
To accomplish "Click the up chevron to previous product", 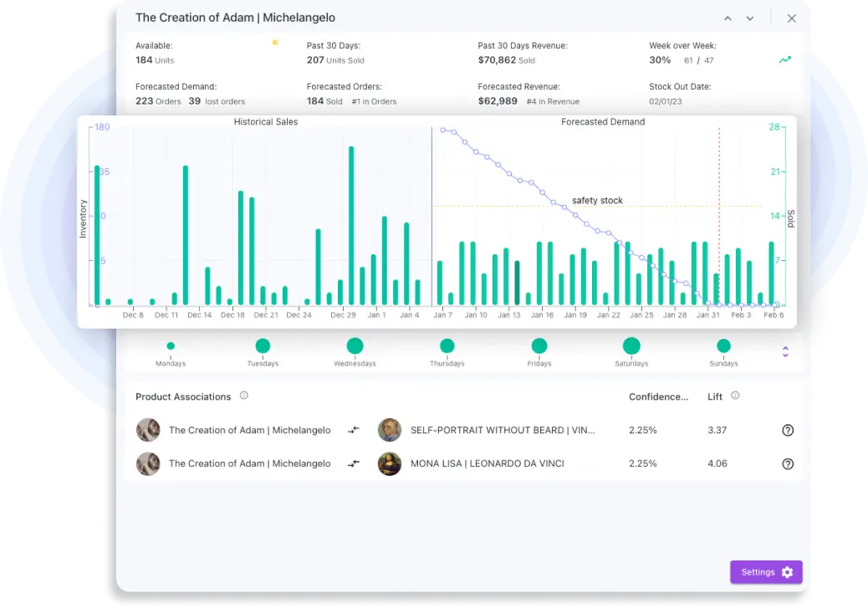I will (728, 18).
